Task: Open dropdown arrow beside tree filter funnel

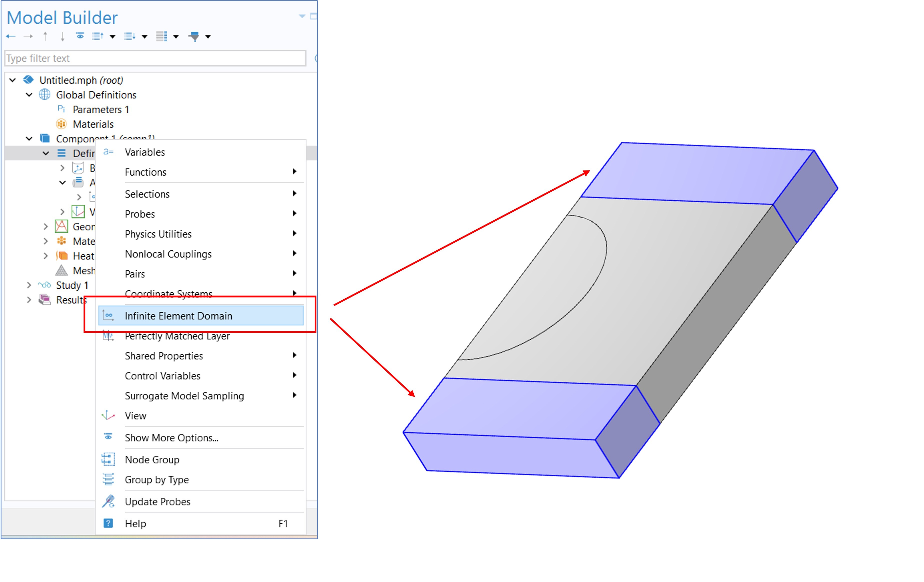Action: click(208, 37)
